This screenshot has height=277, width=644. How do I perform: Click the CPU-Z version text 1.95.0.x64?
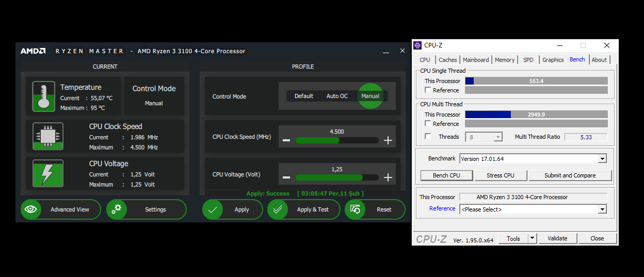[473, 240]
